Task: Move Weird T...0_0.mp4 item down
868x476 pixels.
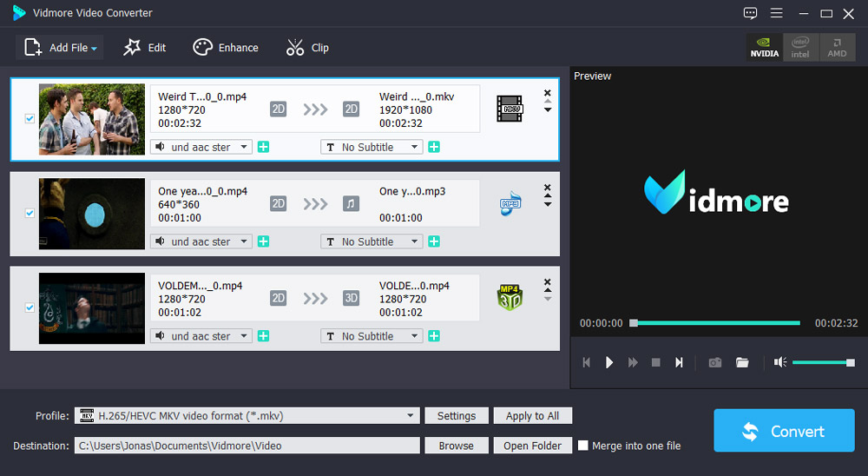Action: pyautogui.click(x=548, y=110)
